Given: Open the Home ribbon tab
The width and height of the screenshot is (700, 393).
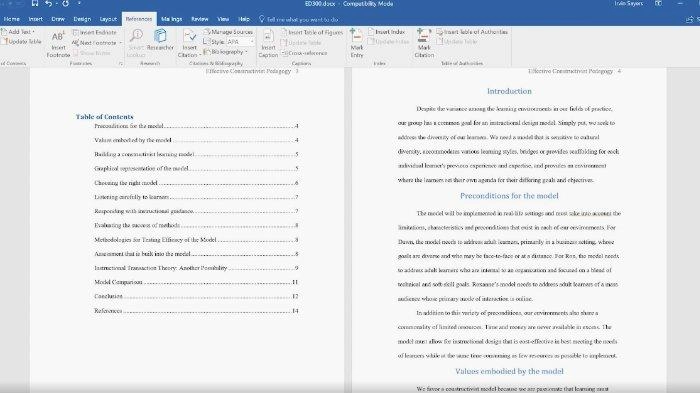Looking at the screenshot, I should [12, 19].
